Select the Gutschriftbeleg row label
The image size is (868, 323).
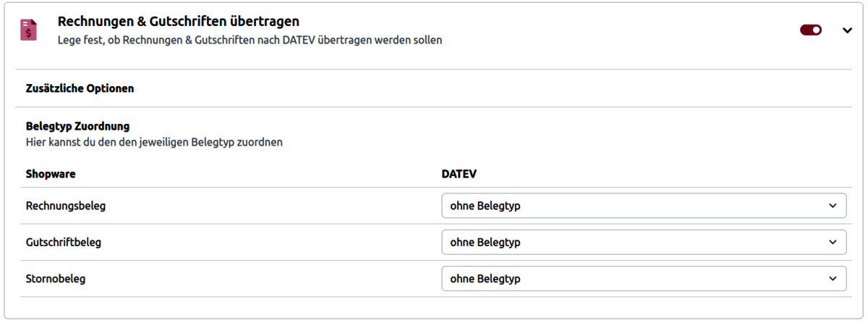[64, 242]
